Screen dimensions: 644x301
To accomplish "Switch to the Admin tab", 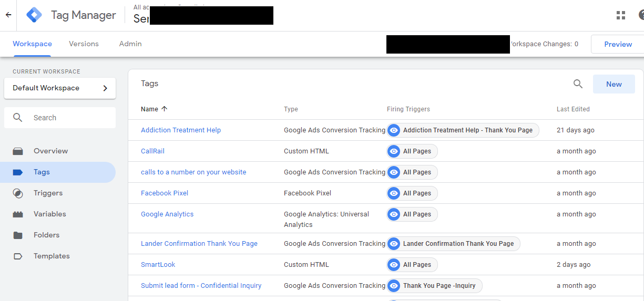I will (x=130, y=44).
